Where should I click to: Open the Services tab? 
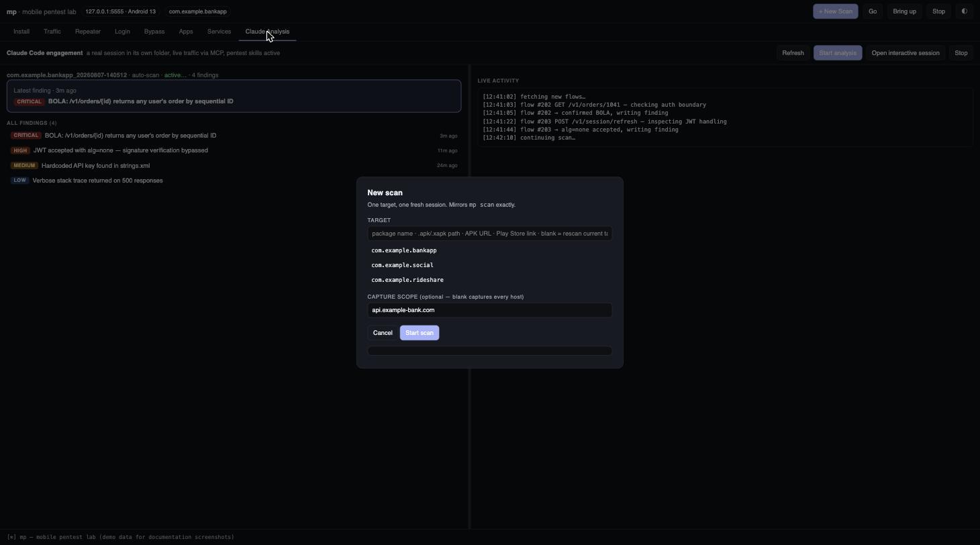tap(219, 32)
